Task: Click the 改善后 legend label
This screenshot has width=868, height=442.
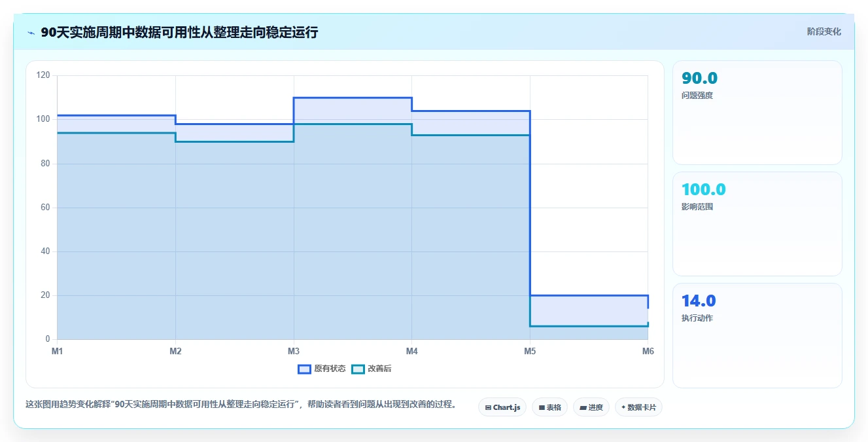Action: (x=379, y=369)
